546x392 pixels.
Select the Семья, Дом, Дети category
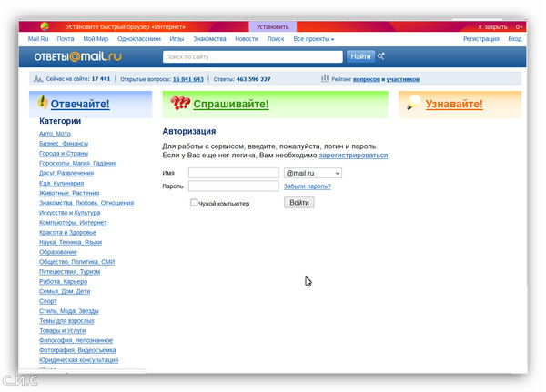point(65,291)
